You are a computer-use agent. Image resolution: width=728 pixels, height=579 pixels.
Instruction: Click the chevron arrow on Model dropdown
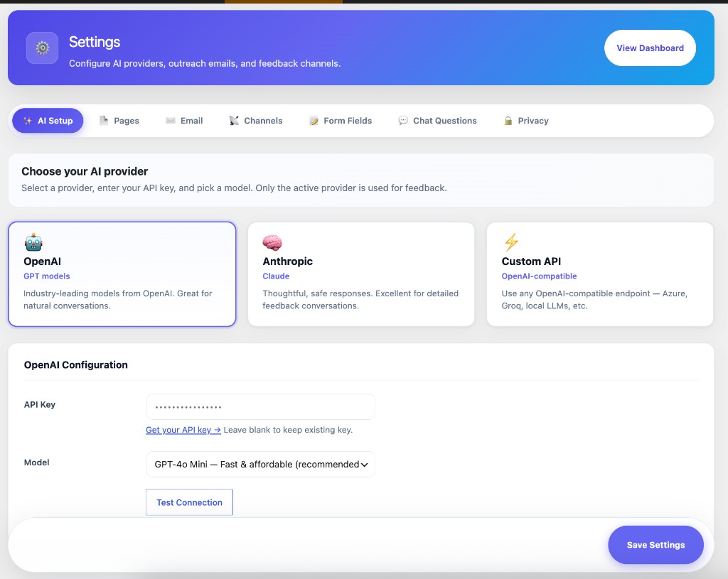pyautogui.click(x=365, y=465)
